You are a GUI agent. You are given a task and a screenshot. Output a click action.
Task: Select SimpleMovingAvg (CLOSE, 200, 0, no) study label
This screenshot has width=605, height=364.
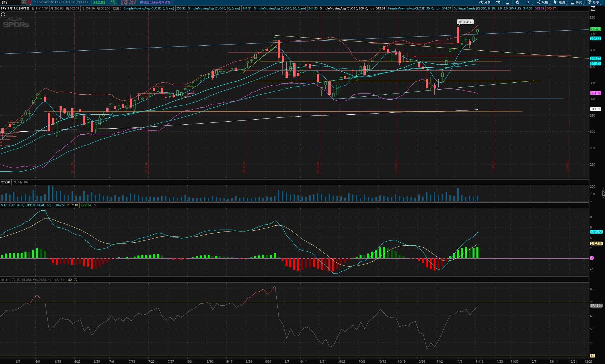[347, 8]
